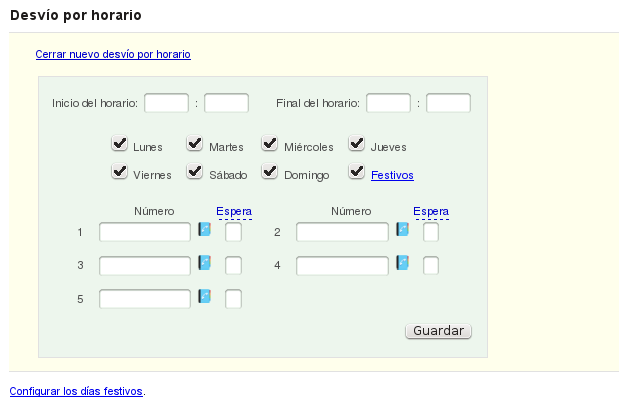Image resolution: width=631 pixels, height=401 pixels.
Task: Uncheck the Lunes checkbox
Action: (120, 145)
